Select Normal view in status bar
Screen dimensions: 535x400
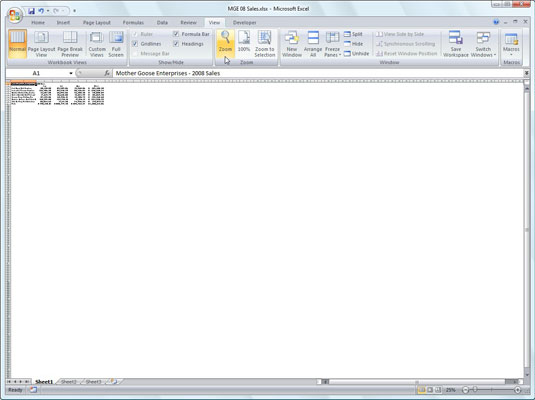coord(422,390)
